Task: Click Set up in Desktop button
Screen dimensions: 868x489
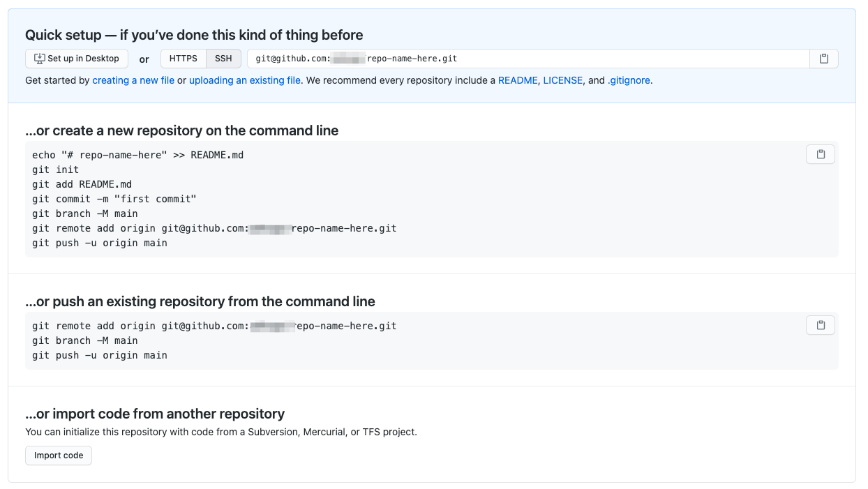Action: tap(77, 59)
